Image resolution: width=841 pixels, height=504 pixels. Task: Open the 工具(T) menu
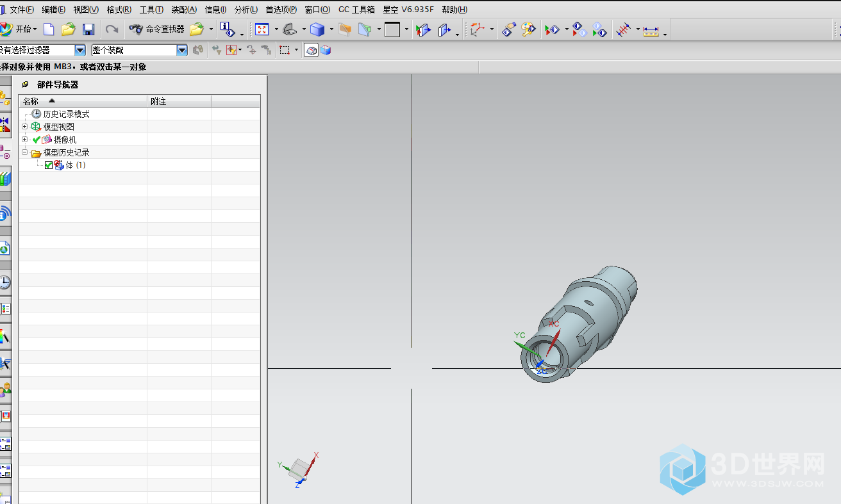point(151,10)
